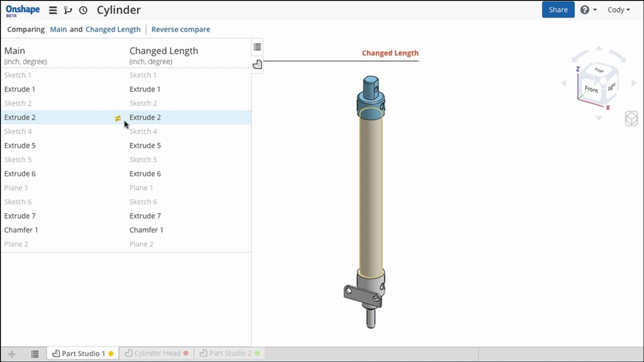Expand the help question mark dropdown
The image size is (644, 362).
[x=588, y=10]
